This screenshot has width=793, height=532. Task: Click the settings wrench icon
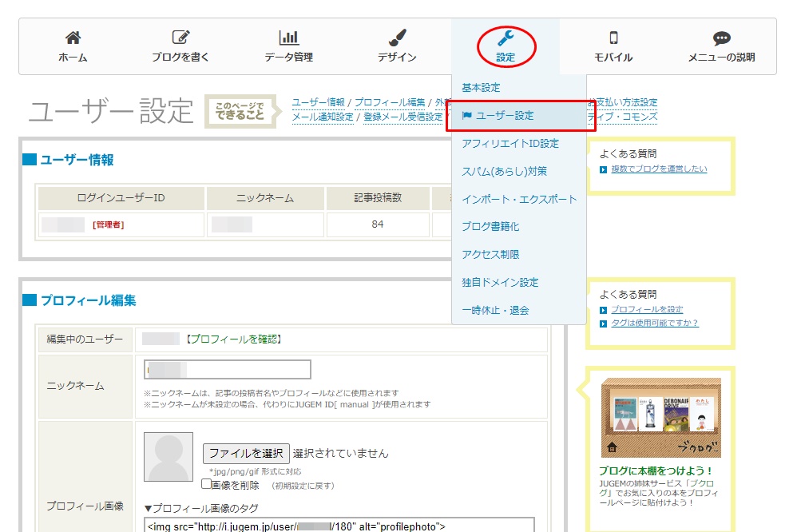click(x=506, y=38)
